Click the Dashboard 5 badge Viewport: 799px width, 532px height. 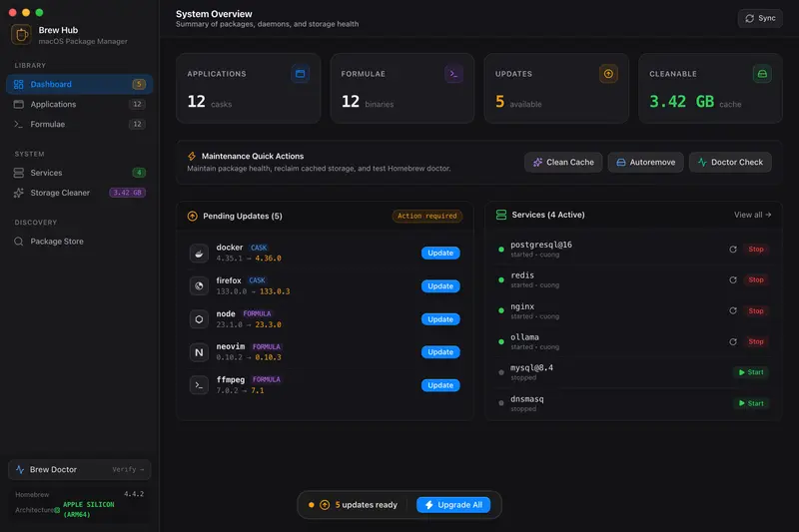click(x=139, y=84)
